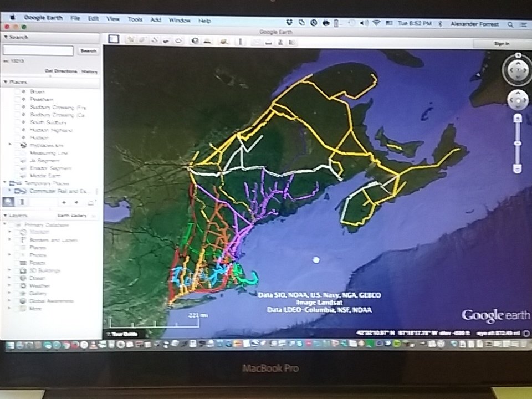532x399 pixels.
Task: Click View in Google Maps toolbar icon
Action: [x=292, y=43]
